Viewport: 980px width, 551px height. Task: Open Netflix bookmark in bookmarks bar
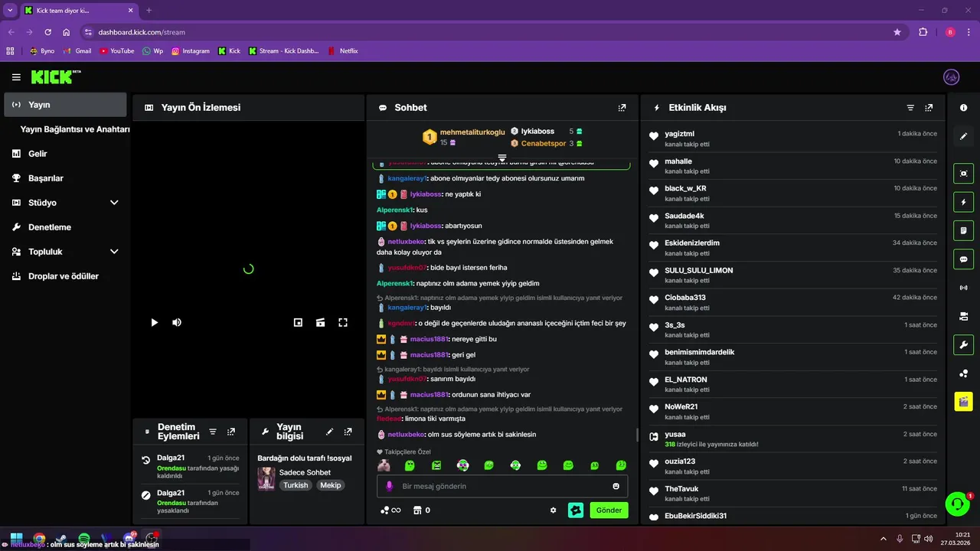click(343, 51)
